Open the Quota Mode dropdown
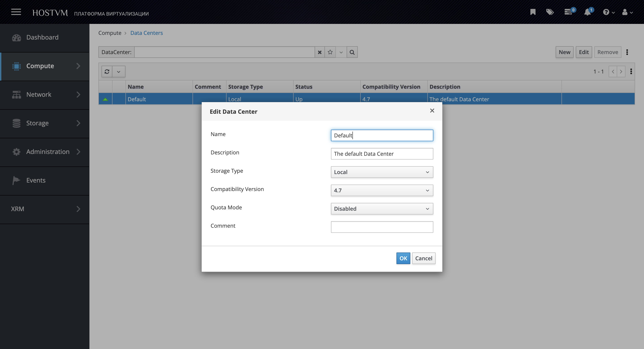The image size is (644, 349). click(x=382, y=209)
